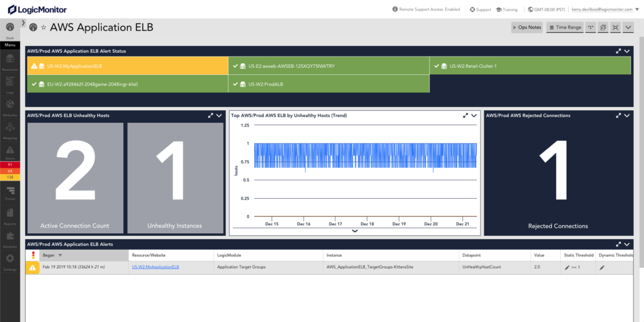Click the LogicModule column header
Image resolution: width=644 pixels, height=322 pixels.
coord(268,255)
